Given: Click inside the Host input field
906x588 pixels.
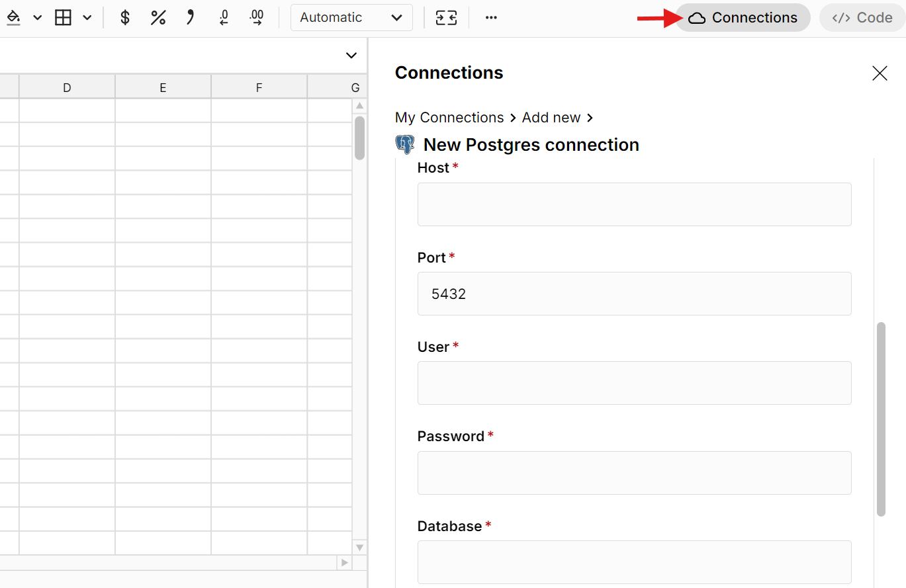Looking at the screenshot, I should pyautogui.click(x=633, y=204).
